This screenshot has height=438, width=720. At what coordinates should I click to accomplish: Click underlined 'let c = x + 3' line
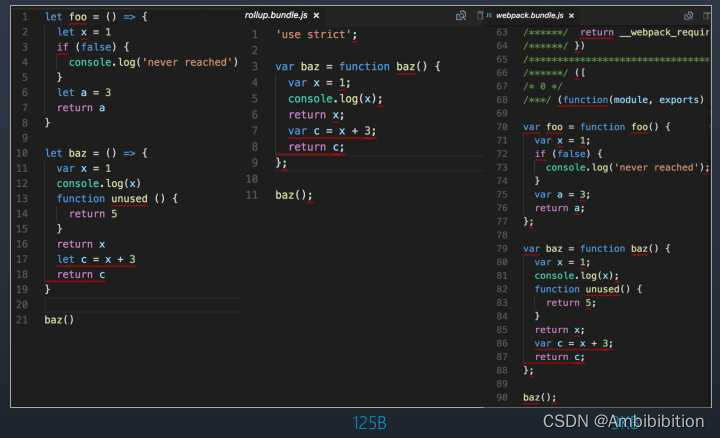click(x=96, y=259)
